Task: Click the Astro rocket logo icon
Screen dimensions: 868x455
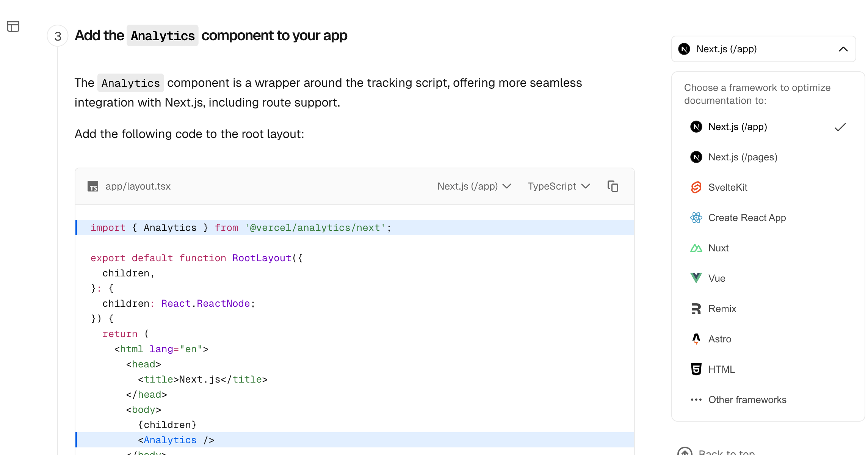Action: click(x=696, y=339)
